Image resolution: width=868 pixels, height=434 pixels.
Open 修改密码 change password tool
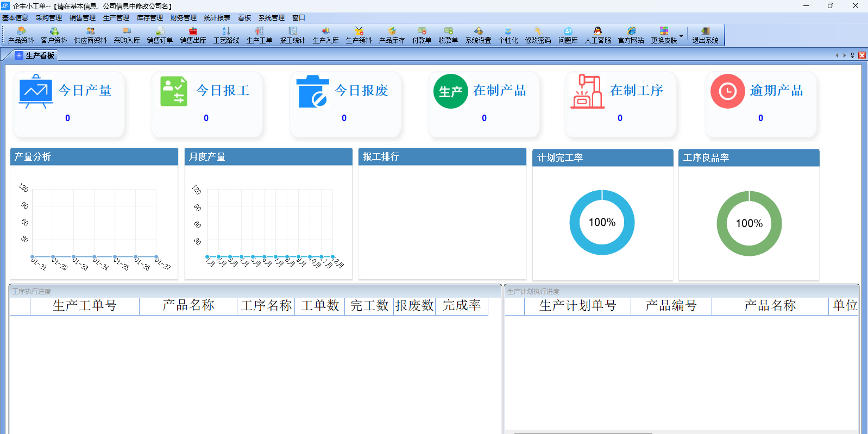pos(538,35)
